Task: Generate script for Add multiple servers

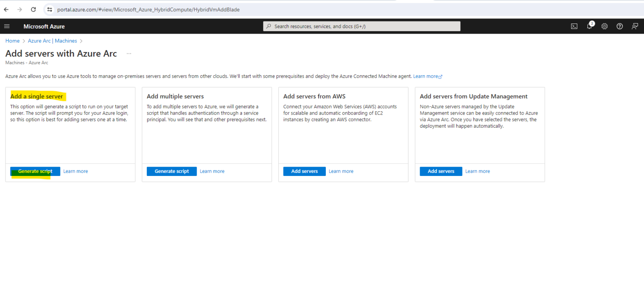Action: click(x=171, y=171)
